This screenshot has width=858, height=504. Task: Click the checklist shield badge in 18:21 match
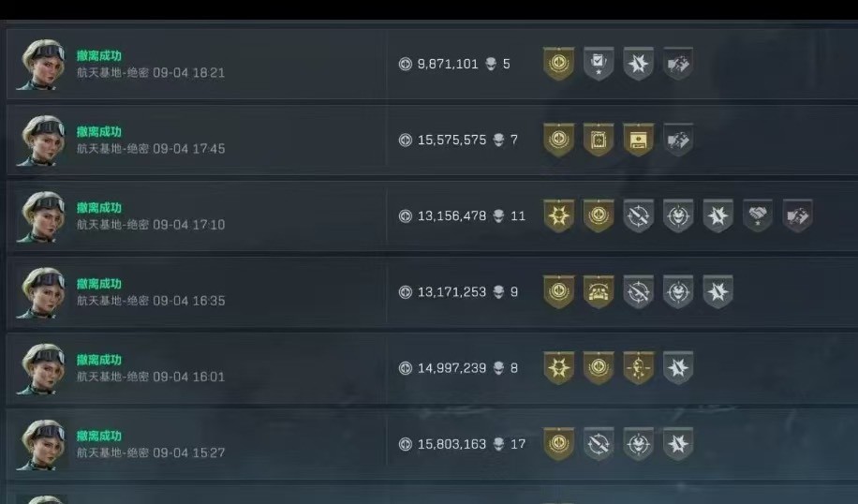point(599,64)
